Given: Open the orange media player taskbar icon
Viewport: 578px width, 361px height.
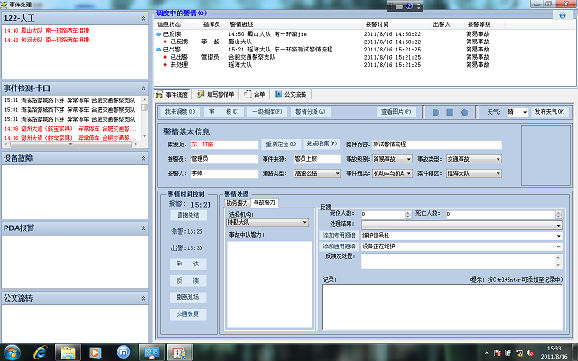Looking at the screenshot, I should pos(95,353).
